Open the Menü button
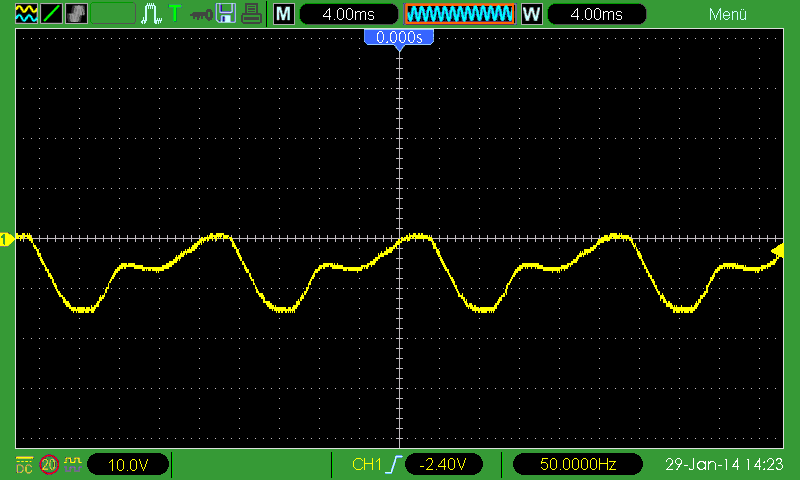This screenshot has height=480, width=800. (728, 14)
